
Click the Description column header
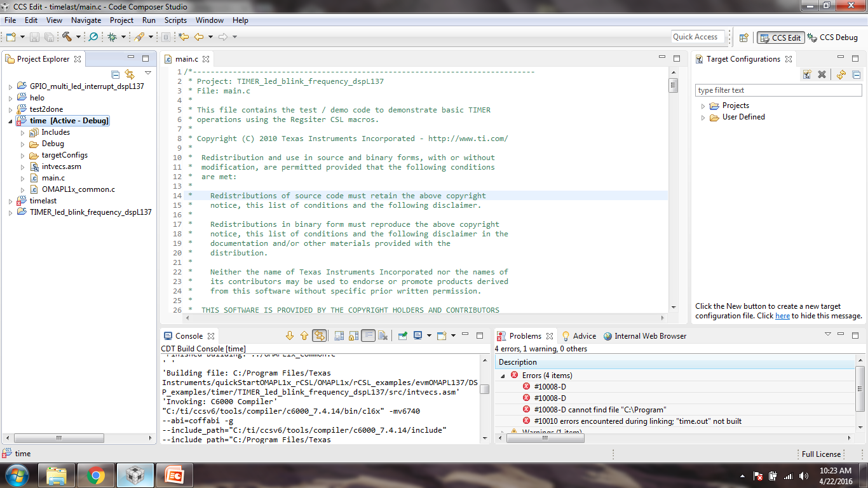click(x=675, y=362)
